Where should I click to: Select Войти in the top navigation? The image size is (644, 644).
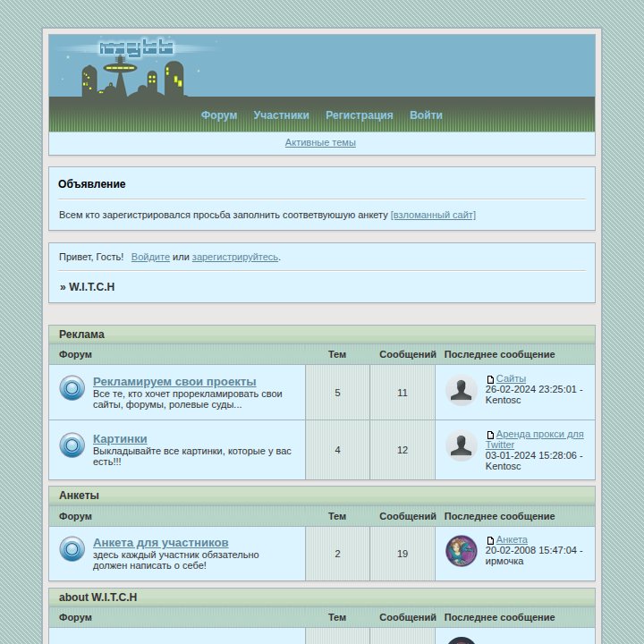tap(426, 115)
